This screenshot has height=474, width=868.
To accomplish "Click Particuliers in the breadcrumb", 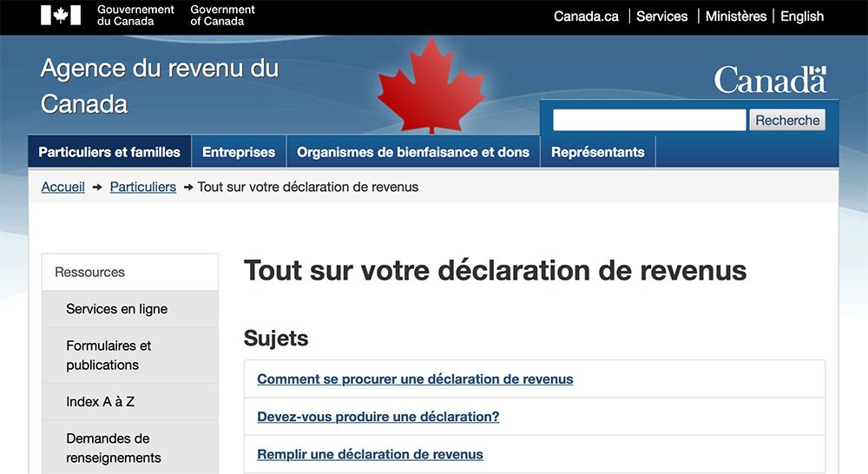I will coord(143,187).
